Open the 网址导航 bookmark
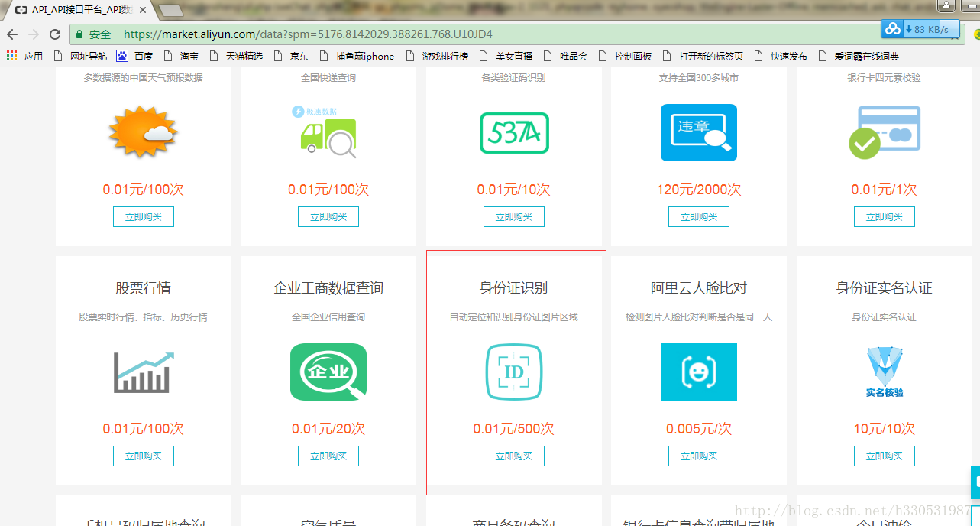 coord(82,56)
